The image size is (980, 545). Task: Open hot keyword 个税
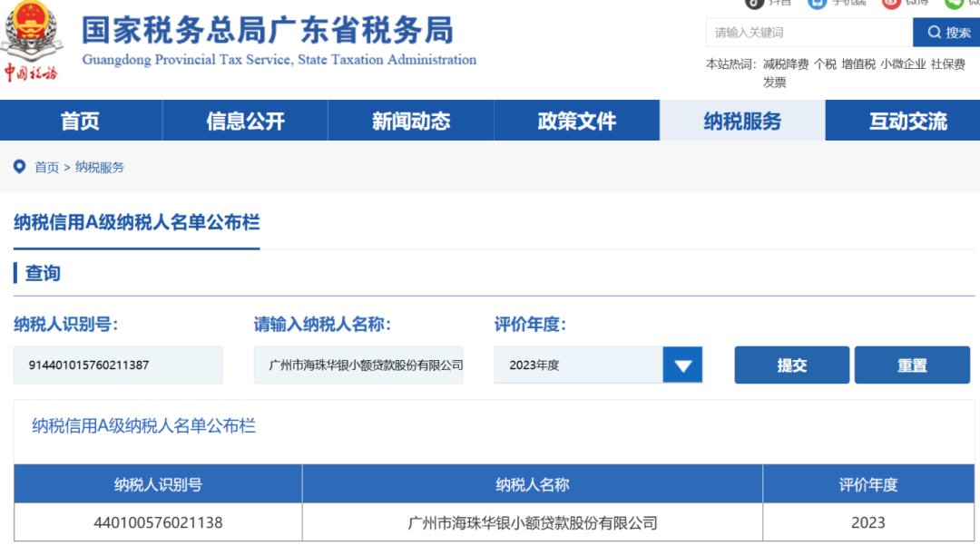point(825,64)
